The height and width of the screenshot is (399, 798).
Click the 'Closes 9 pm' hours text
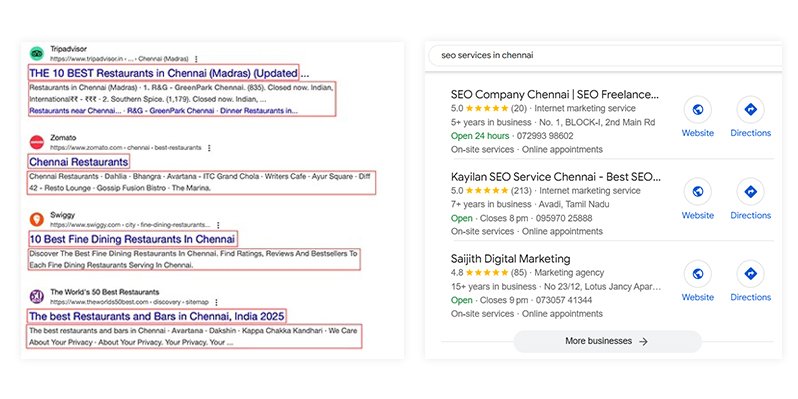504,300
